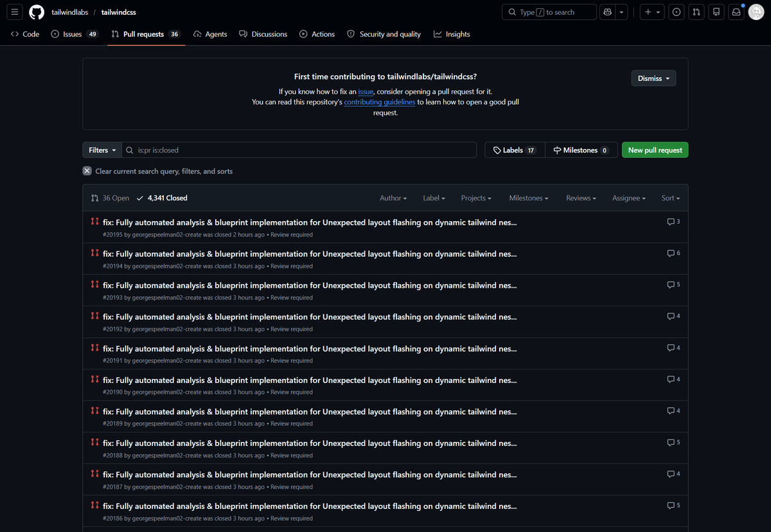Image resolution: width=771 pixels, height=532 pixels.
Task: Open the Create new plus menu
Action: (652, 12)
